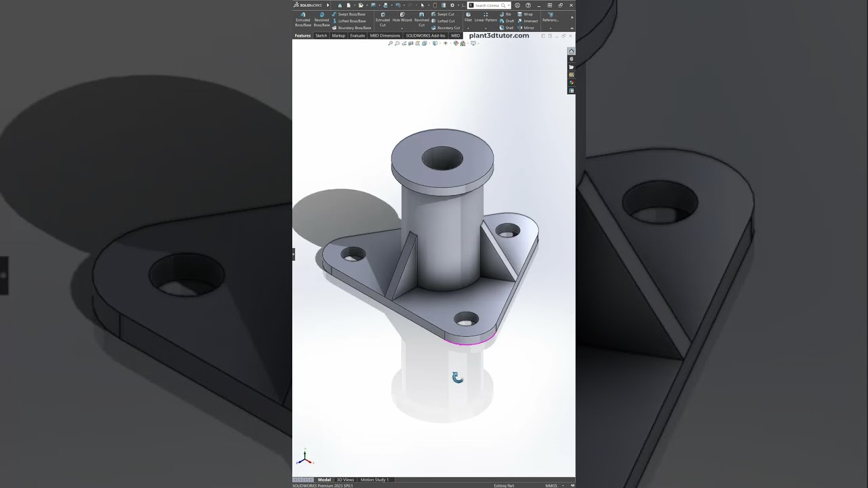Screen dimensions: 868x488
Task: Switch to the Markup tab
Action: 338,35
